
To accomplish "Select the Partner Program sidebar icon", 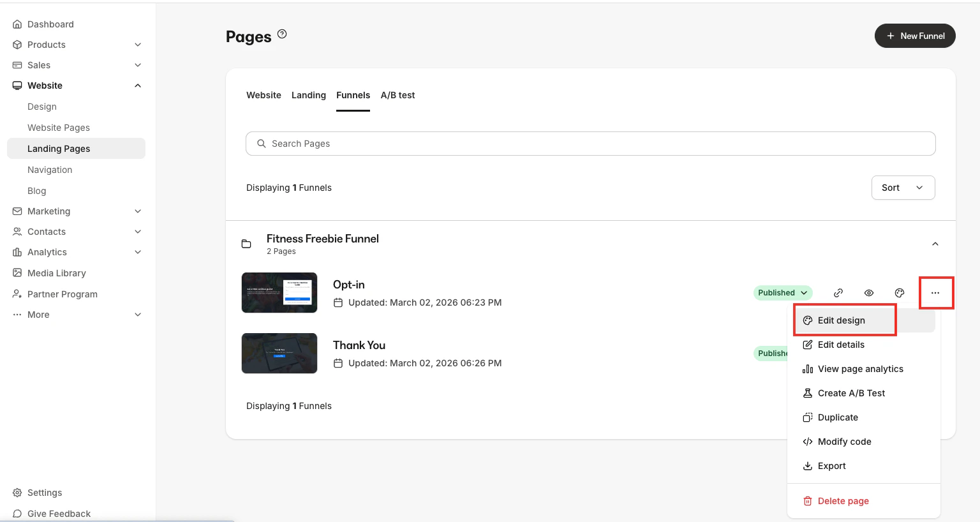I will point(17,294).
